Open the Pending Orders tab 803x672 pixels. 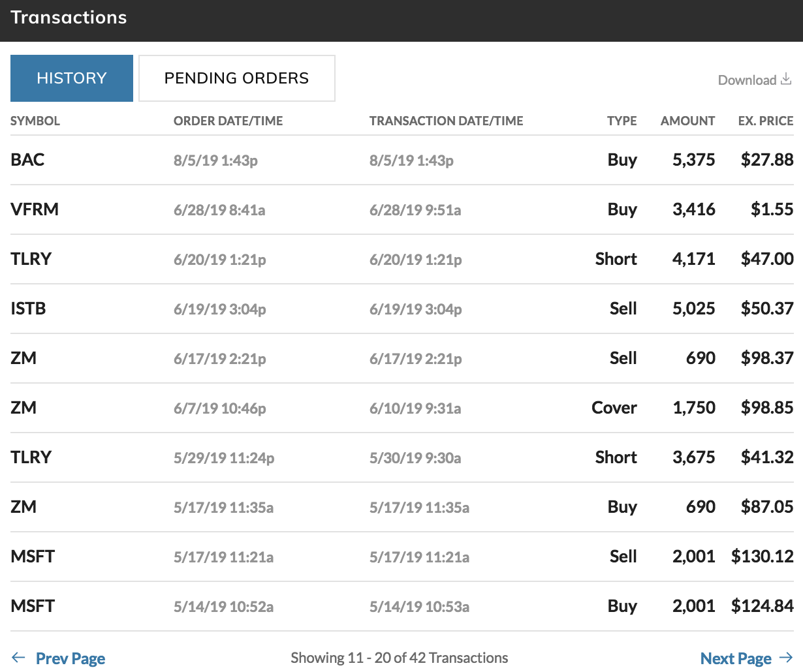click(x=236, y=78)
